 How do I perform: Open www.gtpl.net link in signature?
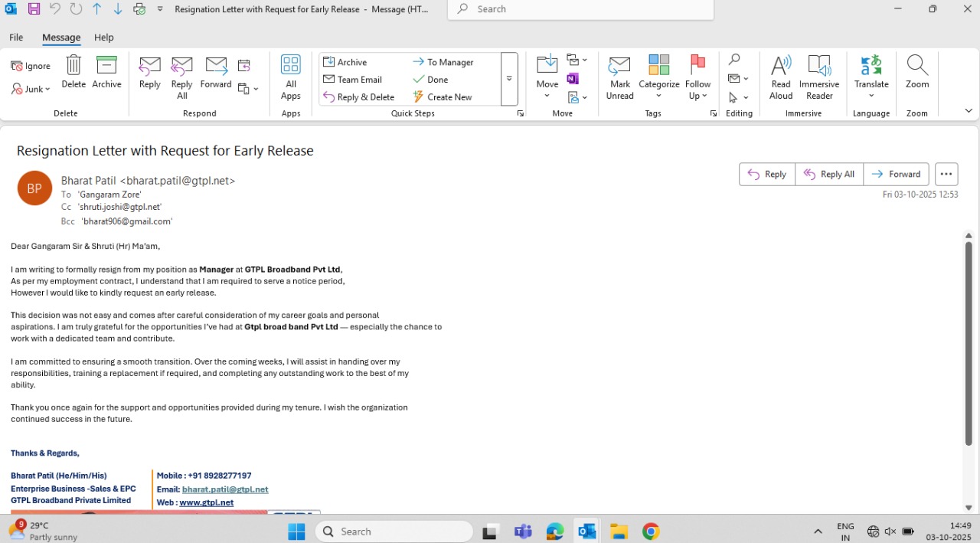click(207, 502)
